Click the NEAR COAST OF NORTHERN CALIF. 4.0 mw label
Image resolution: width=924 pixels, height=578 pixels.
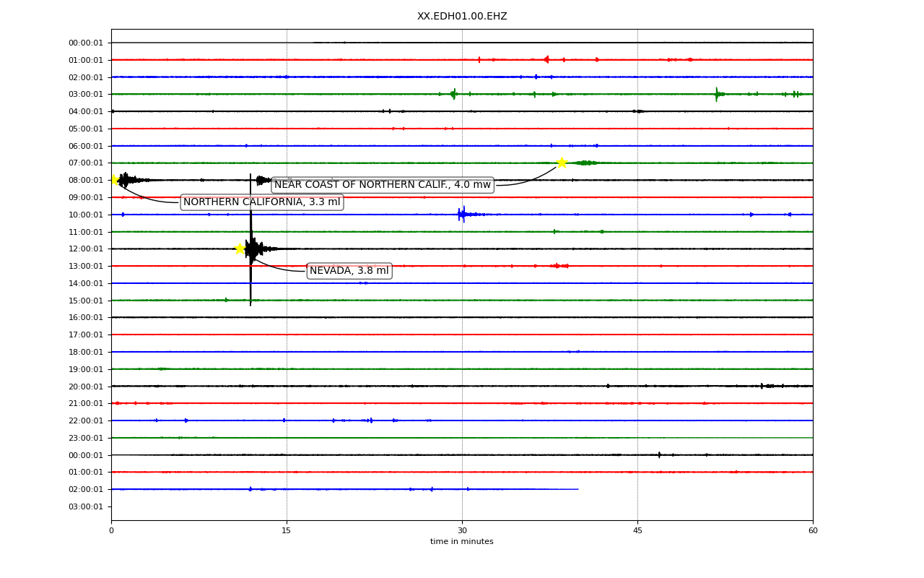383,185
